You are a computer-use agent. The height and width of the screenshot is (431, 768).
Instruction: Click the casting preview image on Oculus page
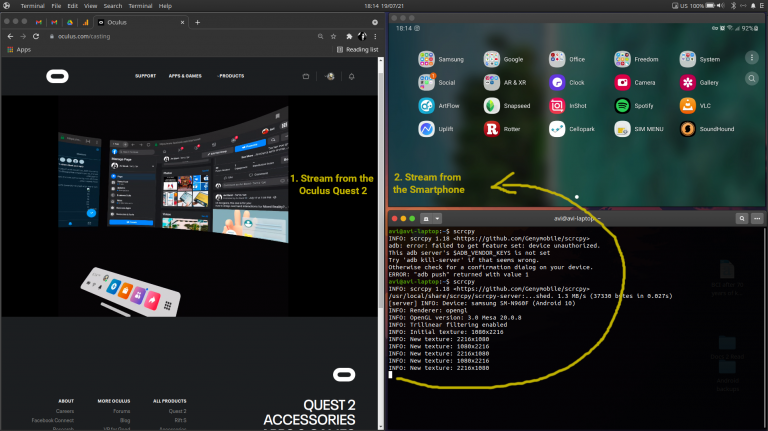pyautogui.click(x=174, y=206)
